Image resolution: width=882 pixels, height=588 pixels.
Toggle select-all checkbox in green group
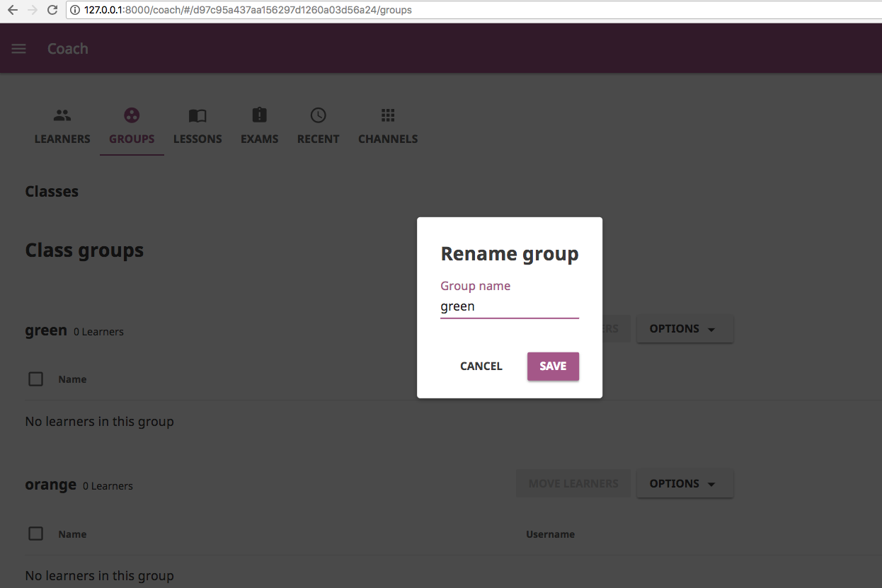[35, 379]
